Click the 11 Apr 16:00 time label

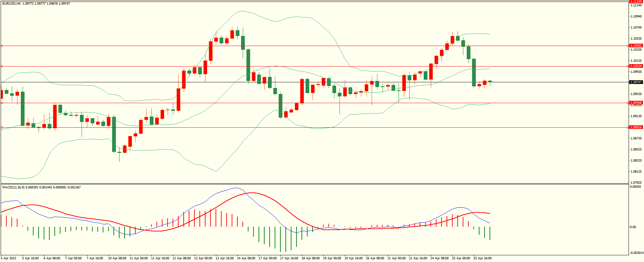click(x=160, y=258)
